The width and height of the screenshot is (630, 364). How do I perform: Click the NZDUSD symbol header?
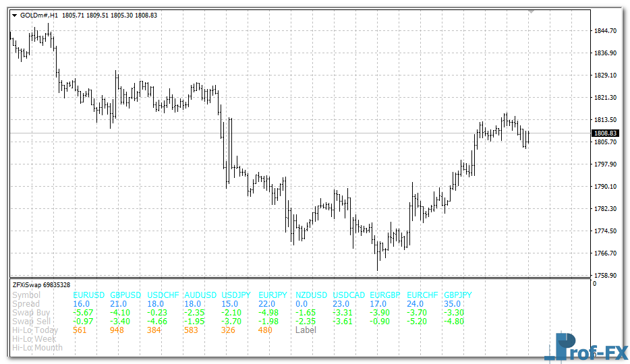point(311,295)
